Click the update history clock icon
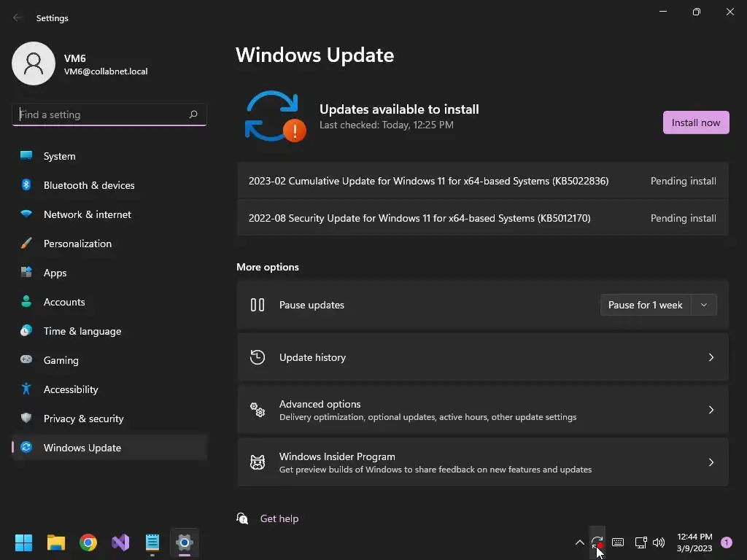 [x=258, y=357]
